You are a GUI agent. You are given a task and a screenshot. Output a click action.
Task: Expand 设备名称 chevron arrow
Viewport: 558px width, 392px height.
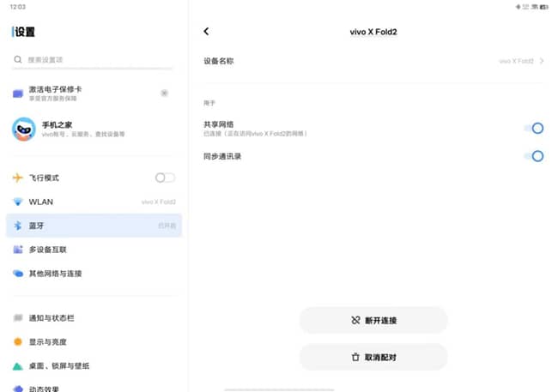coord(543,62)
